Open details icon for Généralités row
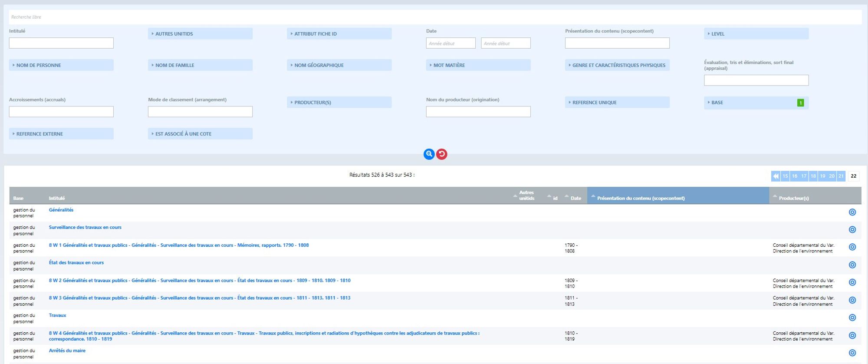 (852, 212)
